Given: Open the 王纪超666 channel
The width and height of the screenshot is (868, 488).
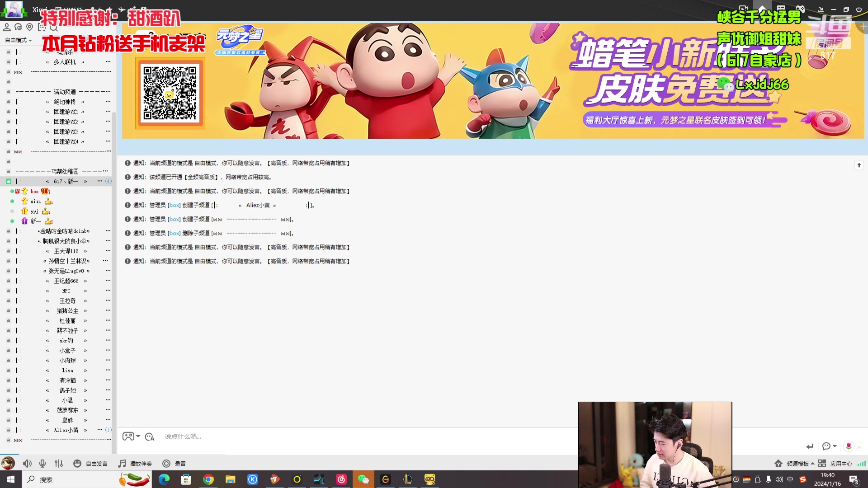Looking at the screenshot, I should (66, 281).
